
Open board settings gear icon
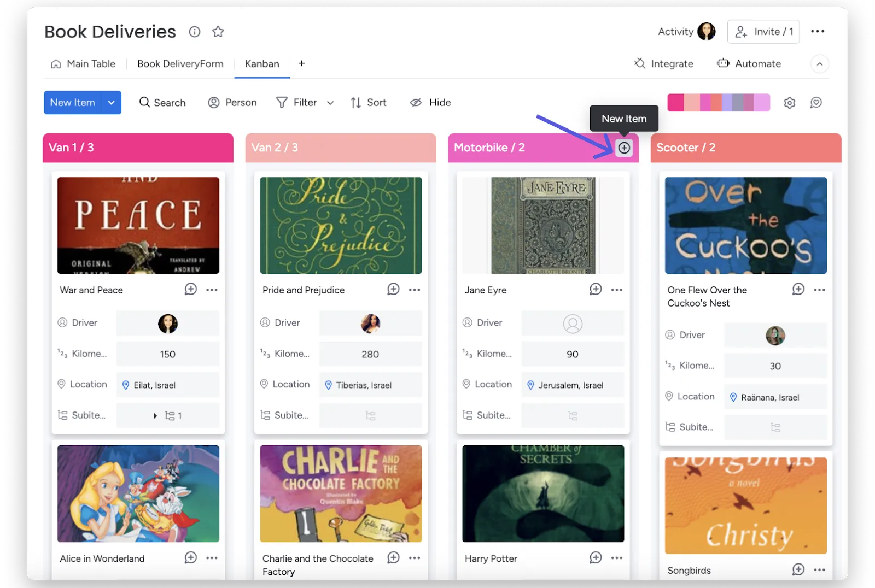pyautogui.click(x=789, y=103)
